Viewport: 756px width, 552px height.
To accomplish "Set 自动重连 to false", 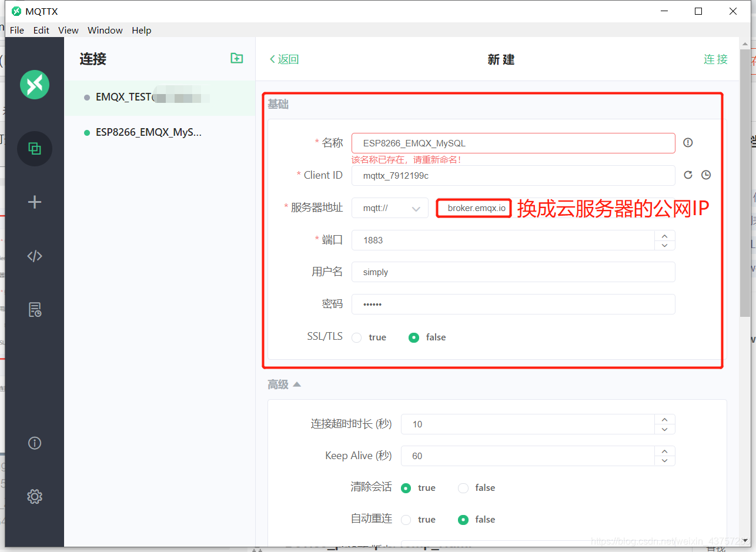I will (463, 520).
